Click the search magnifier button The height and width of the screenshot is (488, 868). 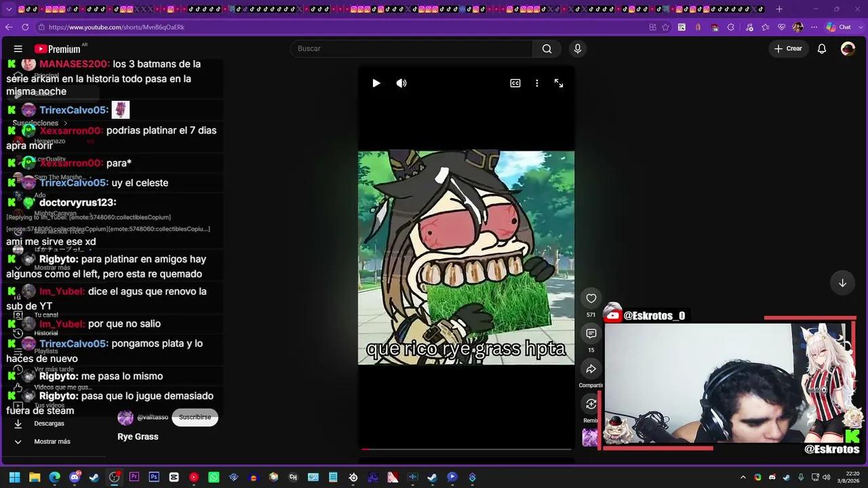[547, 49]
